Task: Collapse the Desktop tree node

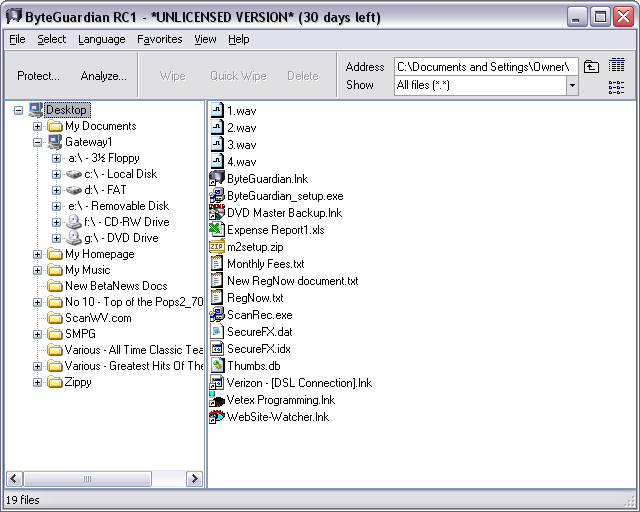Action: pos(18,110)
